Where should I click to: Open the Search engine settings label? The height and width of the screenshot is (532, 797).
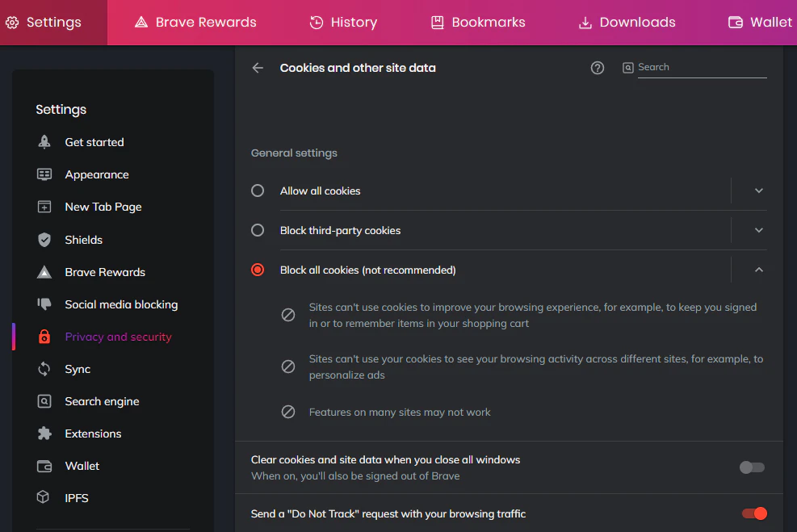click(103, 401)
